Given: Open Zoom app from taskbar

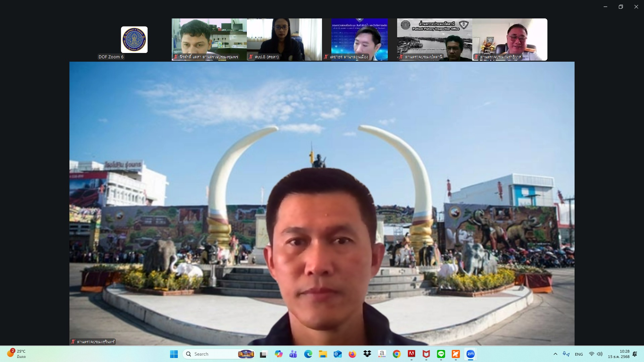Looking at the screenshot, I should pyautogui.click(x=470, y=354).
